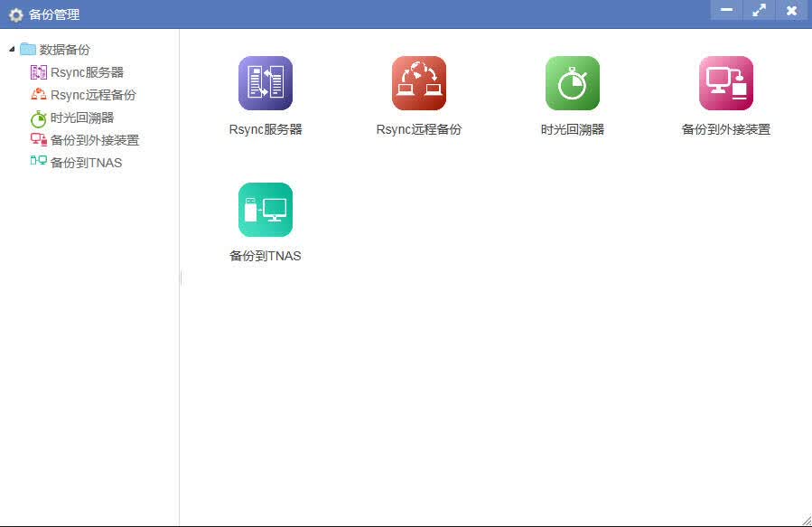Screen dimensions: 812x527
Task: Click the small 备份到外接装置 sidebar icon
Action: (x=38, y=139)
